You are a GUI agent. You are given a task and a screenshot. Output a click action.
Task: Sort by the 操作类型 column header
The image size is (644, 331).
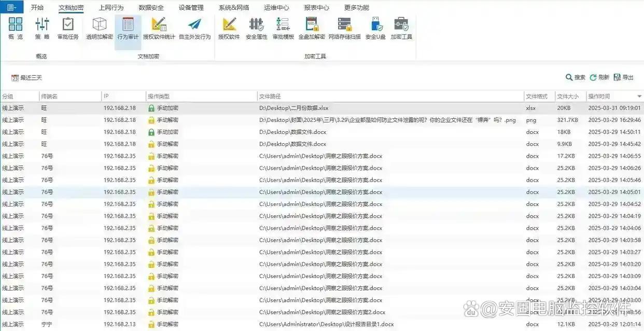[201, 96]
